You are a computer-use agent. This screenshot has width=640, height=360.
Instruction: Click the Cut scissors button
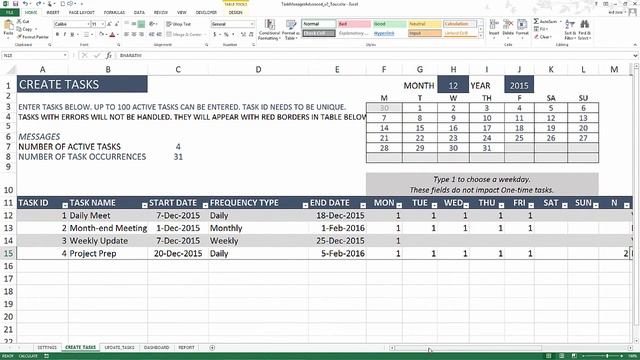coord(23,21)
